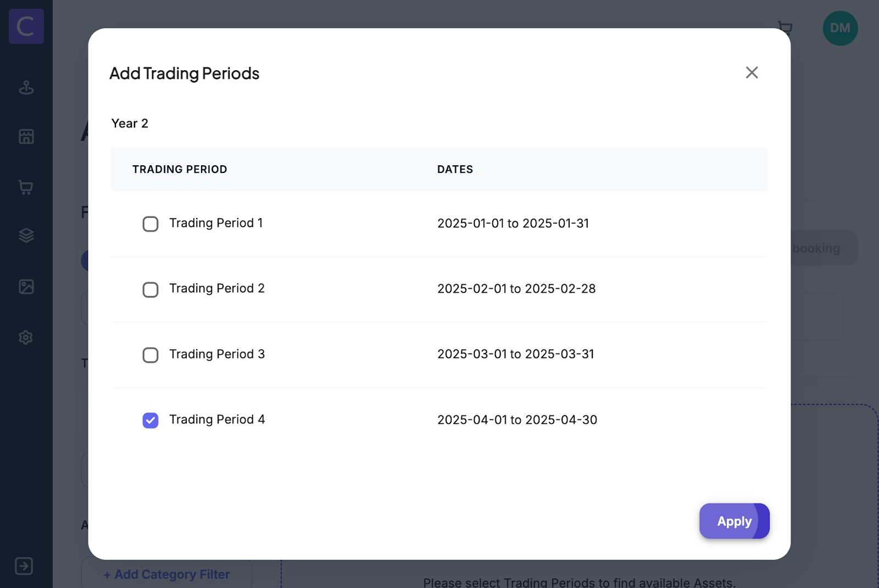Click the Apply button
Screen dimensions: 879x588
pos(734,521)
